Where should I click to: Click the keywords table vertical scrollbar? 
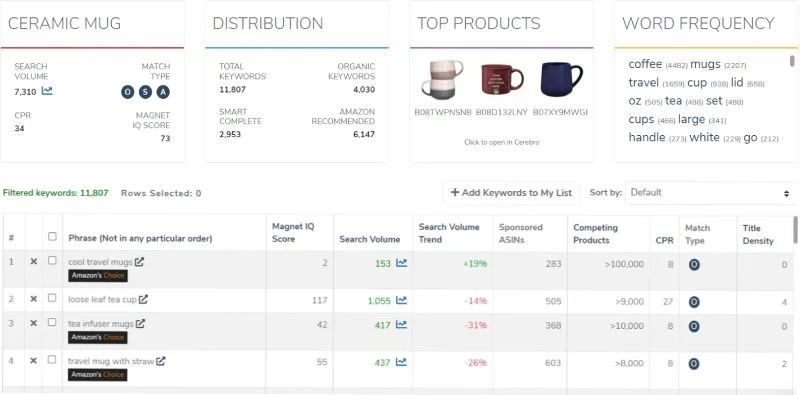[x=796, y=230]
